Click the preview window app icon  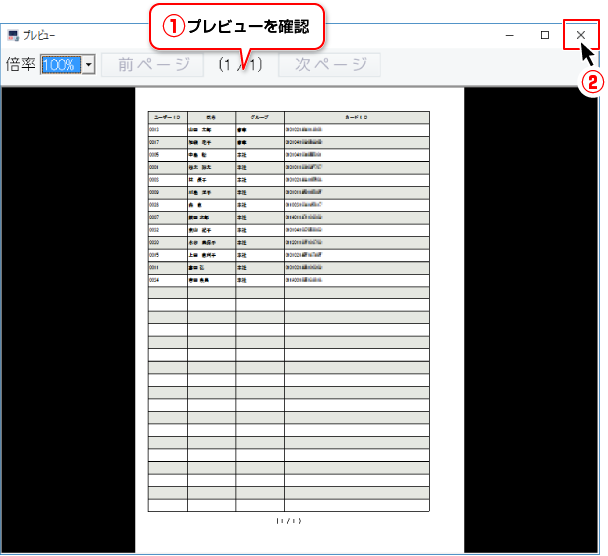13,35
